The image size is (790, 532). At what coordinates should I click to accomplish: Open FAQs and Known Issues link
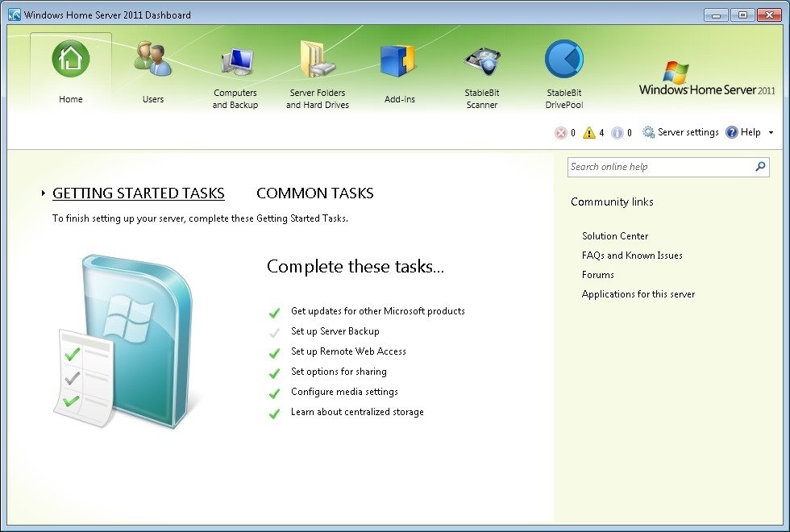[x=632, y=256]
